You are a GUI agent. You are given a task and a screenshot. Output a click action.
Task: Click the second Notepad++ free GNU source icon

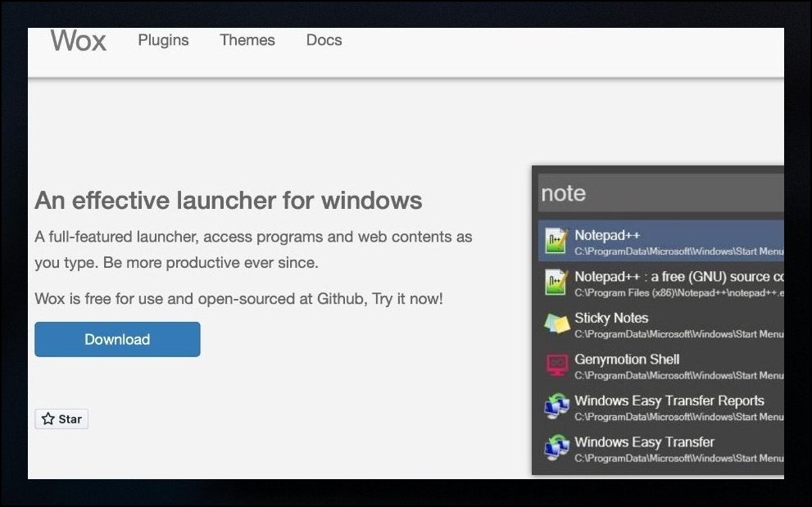pyautogui.click(x=556, y=283)
